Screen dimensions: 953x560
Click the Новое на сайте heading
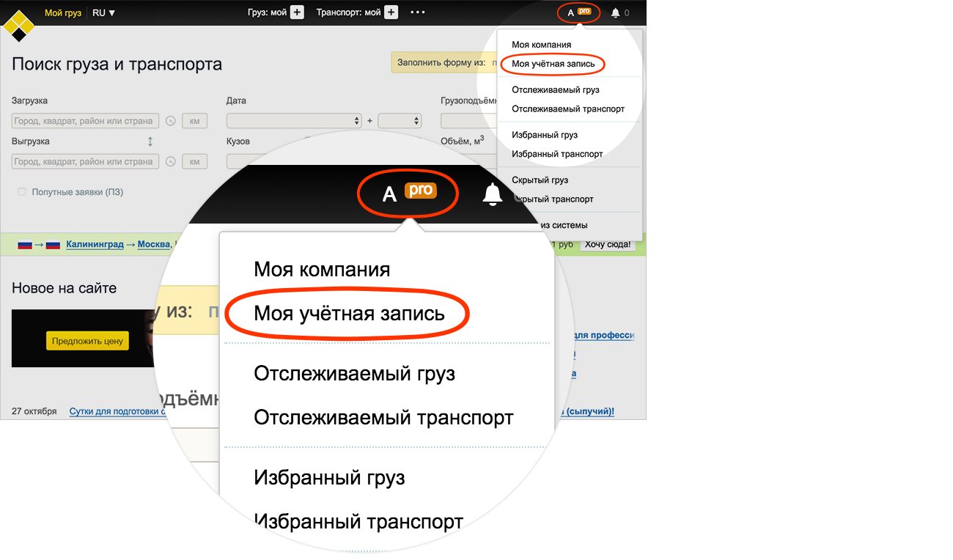click(65, 288)
